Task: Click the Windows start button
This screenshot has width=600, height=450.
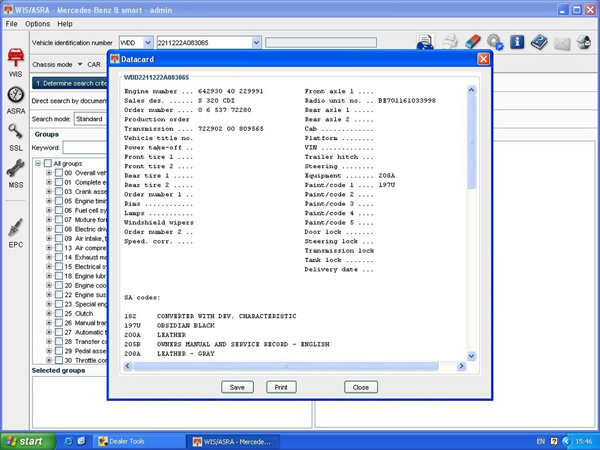Action: 26,441
